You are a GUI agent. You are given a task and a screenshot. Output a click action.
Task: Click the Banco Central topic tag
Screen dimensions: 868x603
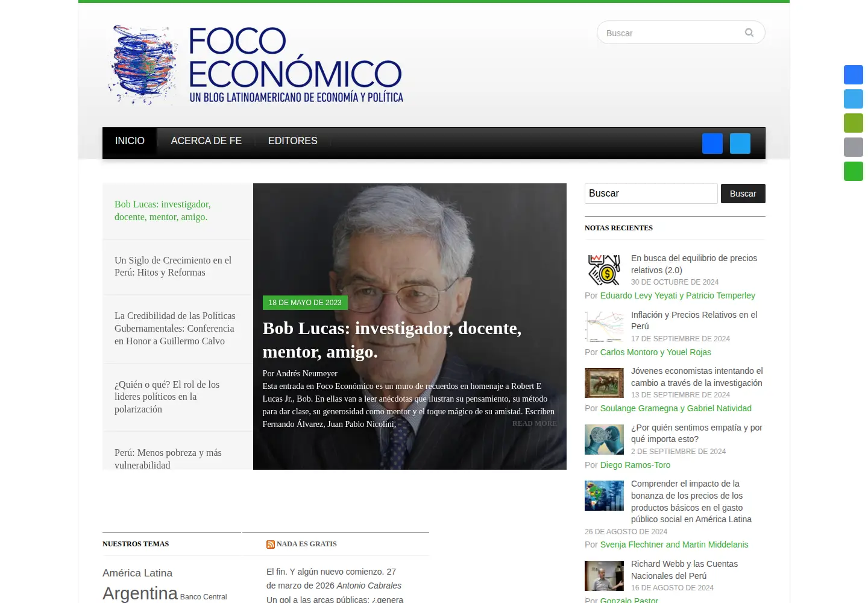203,596
